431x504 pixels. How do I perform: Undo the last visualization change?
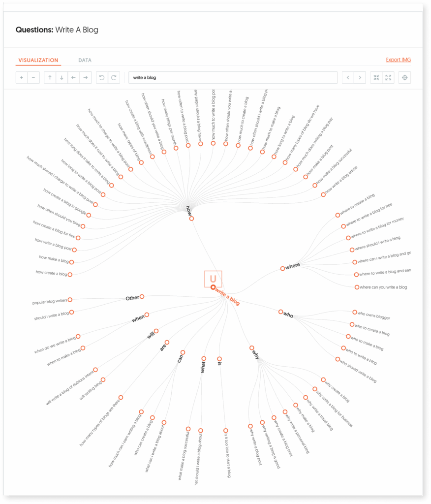102,77
